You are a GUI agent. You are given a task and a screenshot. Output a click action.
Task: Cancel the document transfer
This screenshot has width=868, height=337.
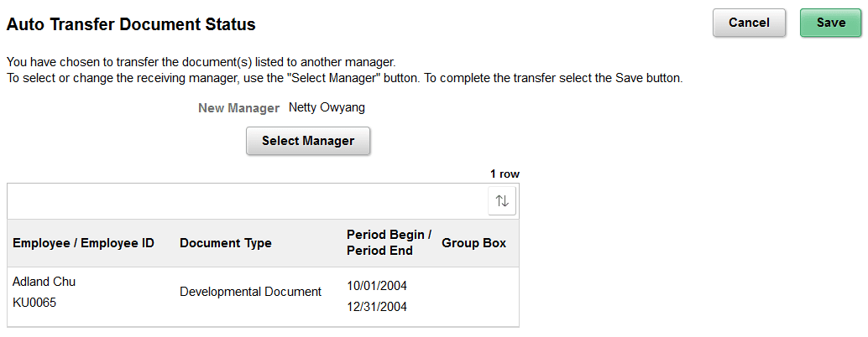[x=749, y=23]
